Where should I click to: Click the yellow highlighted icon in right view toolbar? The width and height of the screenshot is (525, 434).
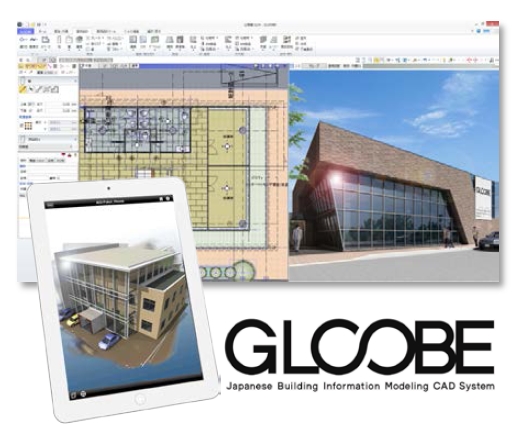(376, 60)
